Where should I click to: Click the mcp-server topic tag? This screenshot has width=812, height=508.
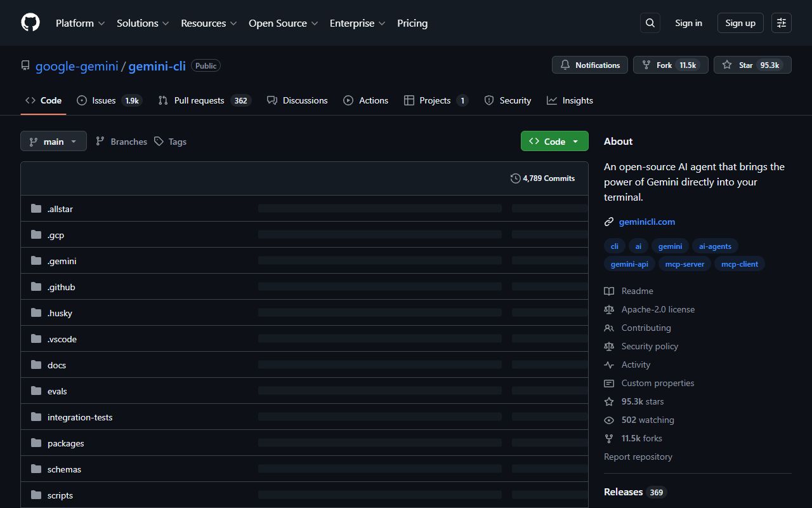(684, 264)
